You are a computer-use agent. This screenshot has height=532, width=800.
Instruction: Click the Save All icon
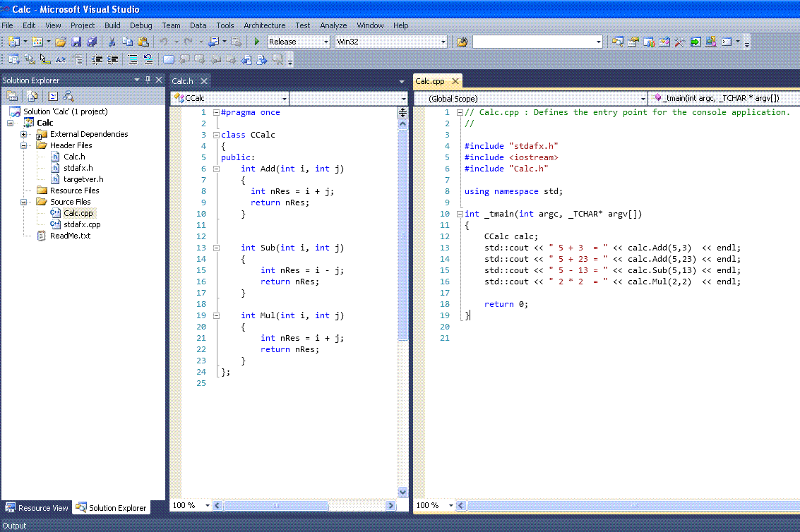coord(92,42)
